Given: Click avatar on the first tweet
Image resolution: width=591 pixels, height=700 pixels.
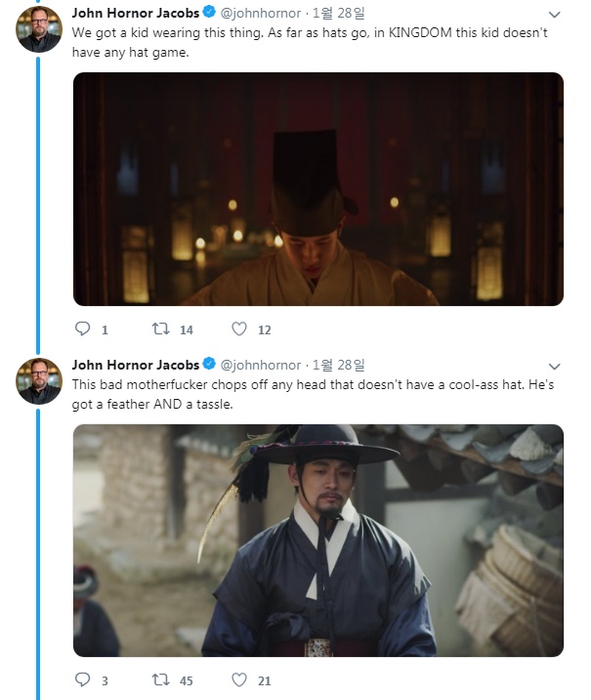Looking at the screenshot, I should [x=40, y=29].
